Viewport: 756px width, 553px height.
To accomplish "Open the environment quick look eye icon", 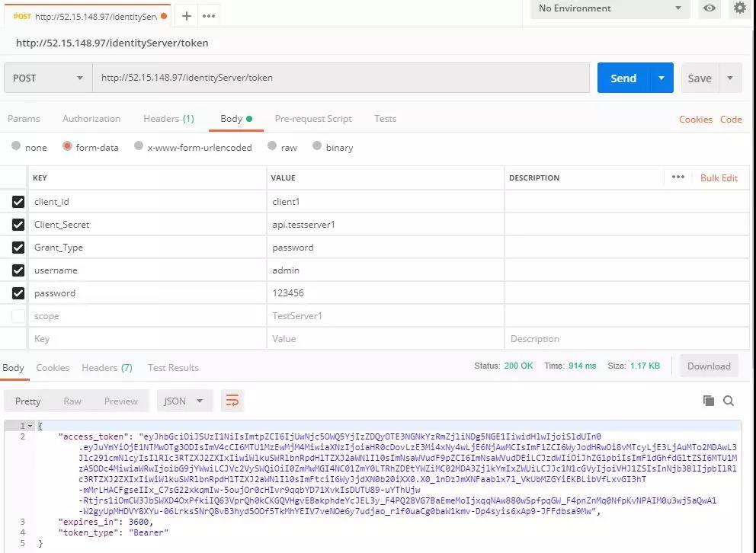I will [709, 9].
